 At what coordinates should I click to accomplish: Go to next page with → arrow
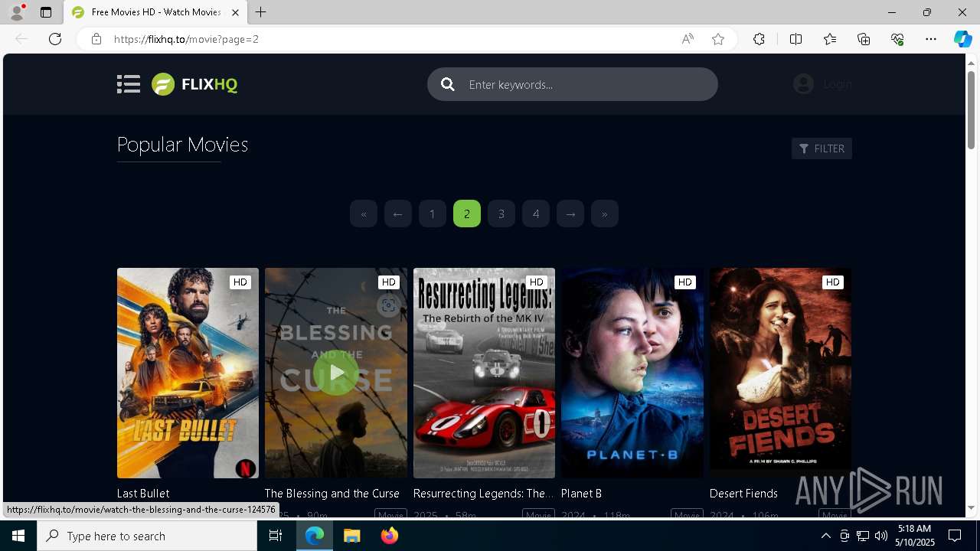click(570, 214)
